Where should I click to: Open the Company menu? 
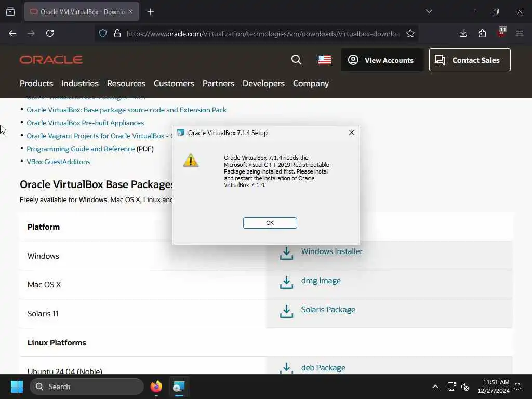coord(311,84)
